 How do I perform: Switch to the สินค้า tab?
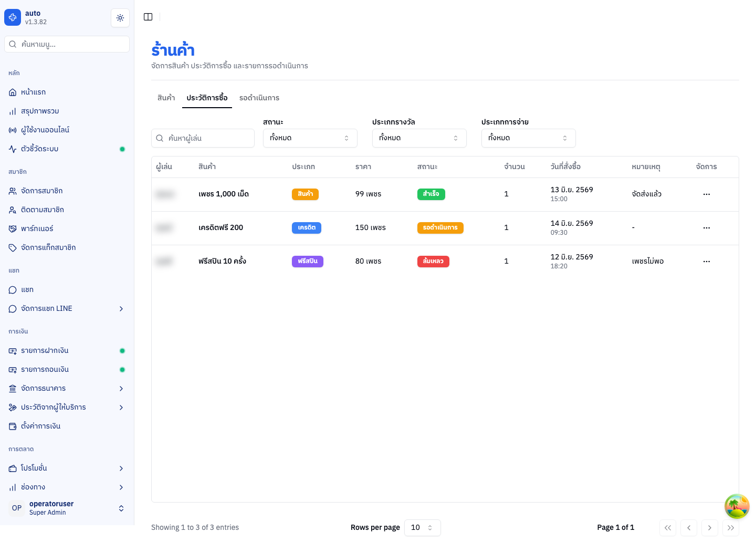click(x=166, y=98)
